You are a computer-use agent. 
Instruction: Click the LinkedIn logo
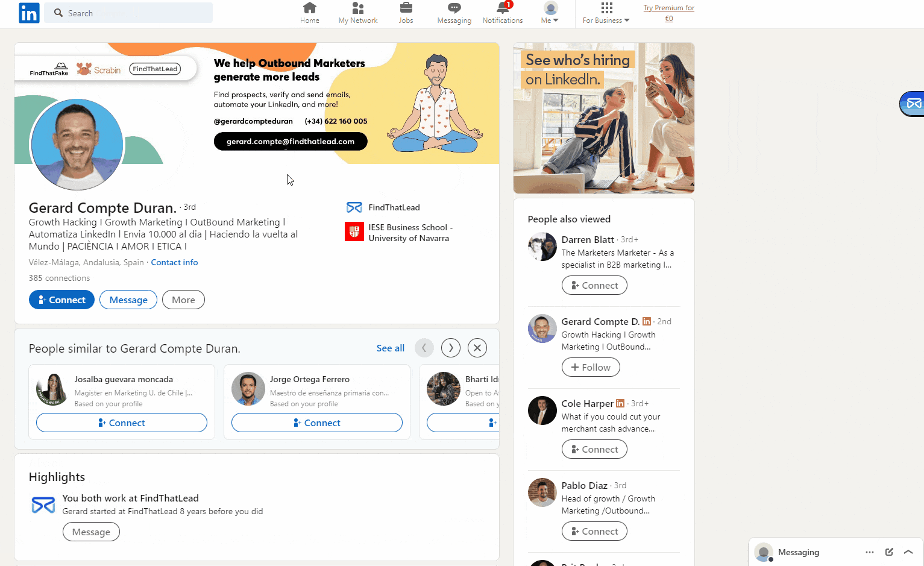(x=28, y=13)
